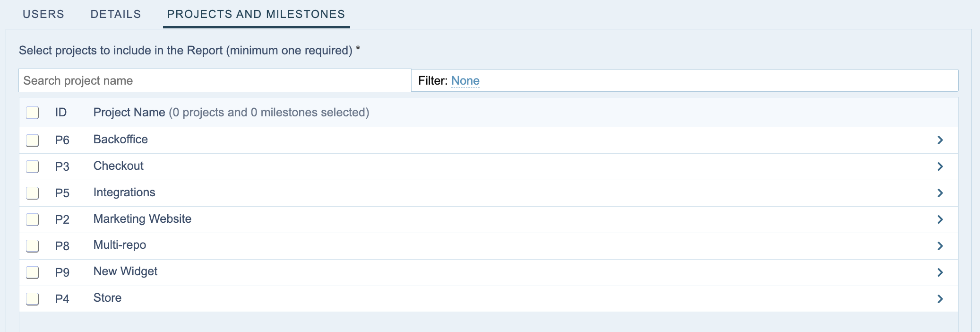Expand the Backoffice project row chevron
Viewport: 980px width, 332px height.
coord(940,140)
